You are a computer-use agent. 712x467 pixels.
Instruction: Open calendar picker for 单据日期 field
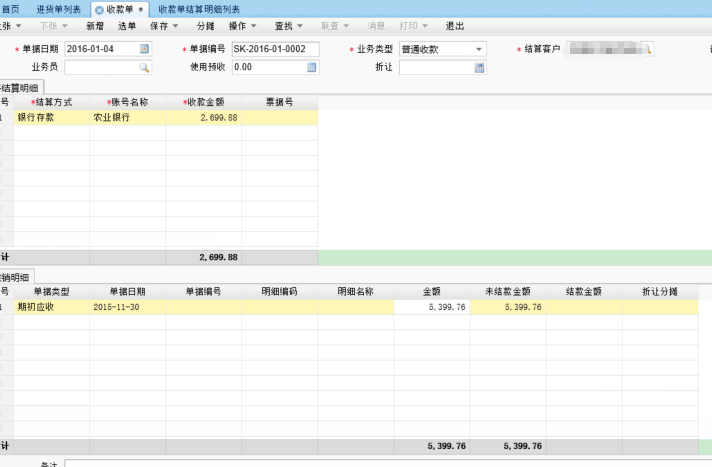[x=144, y=49]
